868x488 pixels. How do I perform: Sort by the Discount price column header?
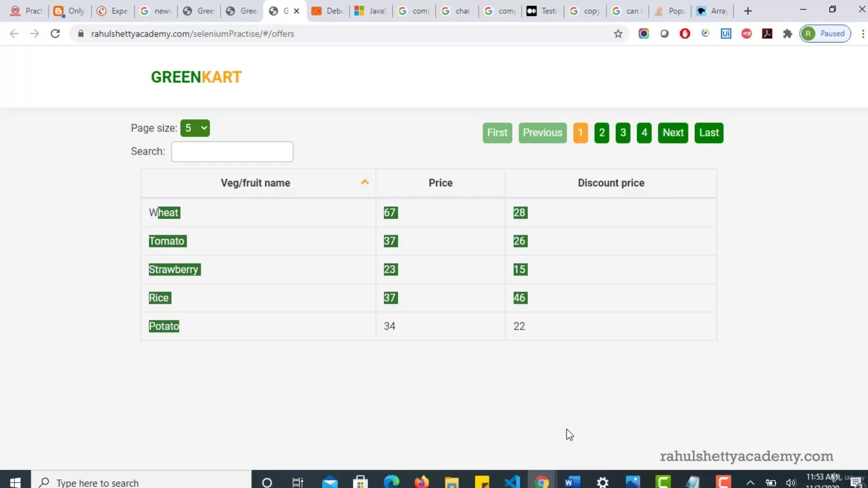[x=611, y=183]
